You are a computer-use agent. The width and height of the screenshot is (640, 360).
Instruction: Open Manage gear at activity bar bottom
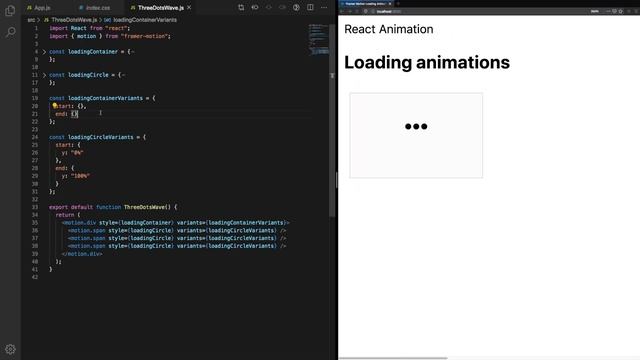tap(11, 349)
